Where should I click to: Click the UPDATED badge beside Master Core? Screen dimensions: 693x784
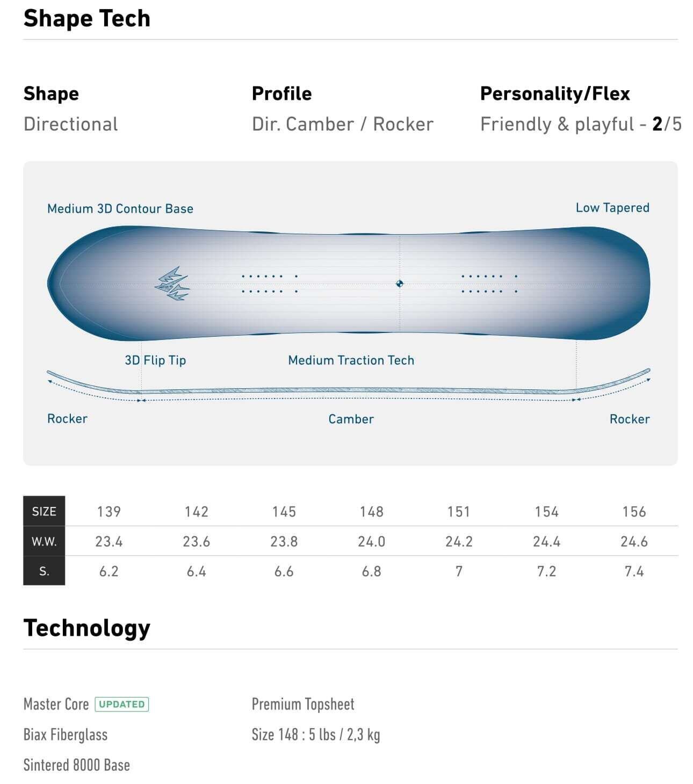122,704
